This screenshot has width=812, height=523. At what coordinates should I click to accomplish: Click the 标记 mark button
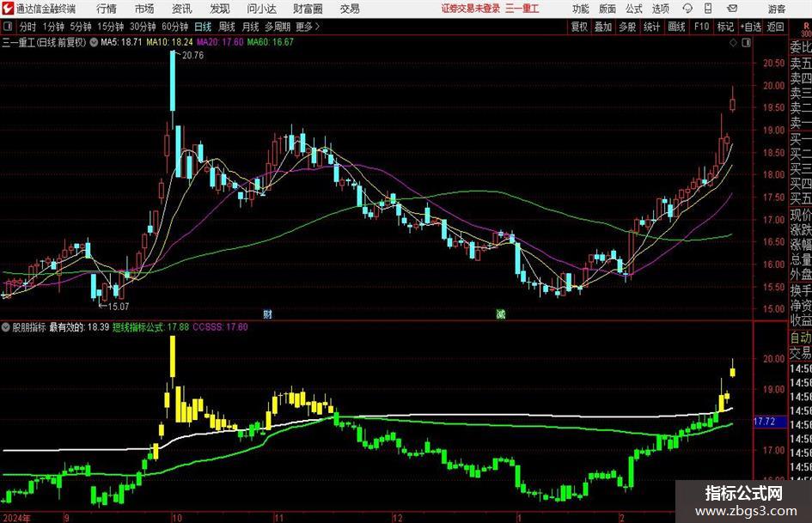coord(725,27)
